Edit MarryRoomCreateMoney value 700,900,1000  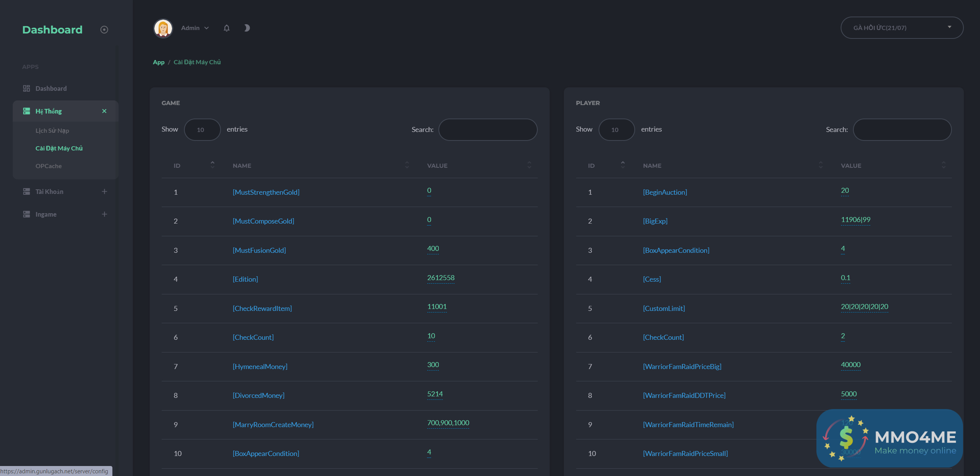pos(448,423)
